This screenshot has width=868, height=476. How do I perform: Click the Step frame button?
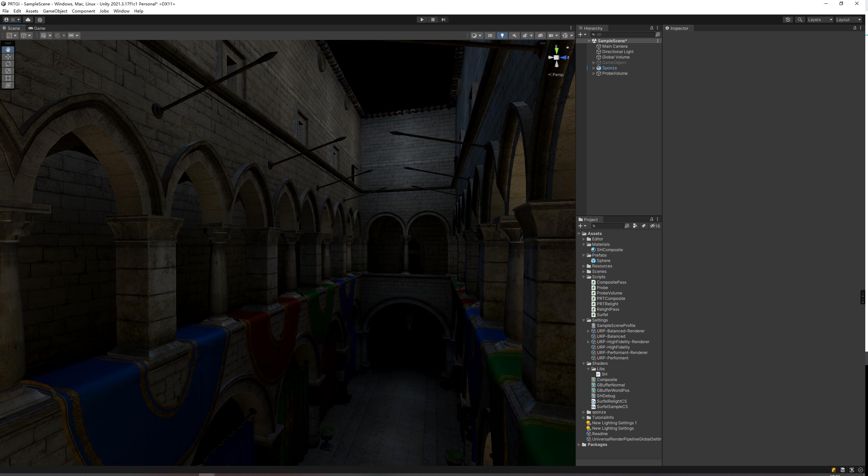click(443, 20)
